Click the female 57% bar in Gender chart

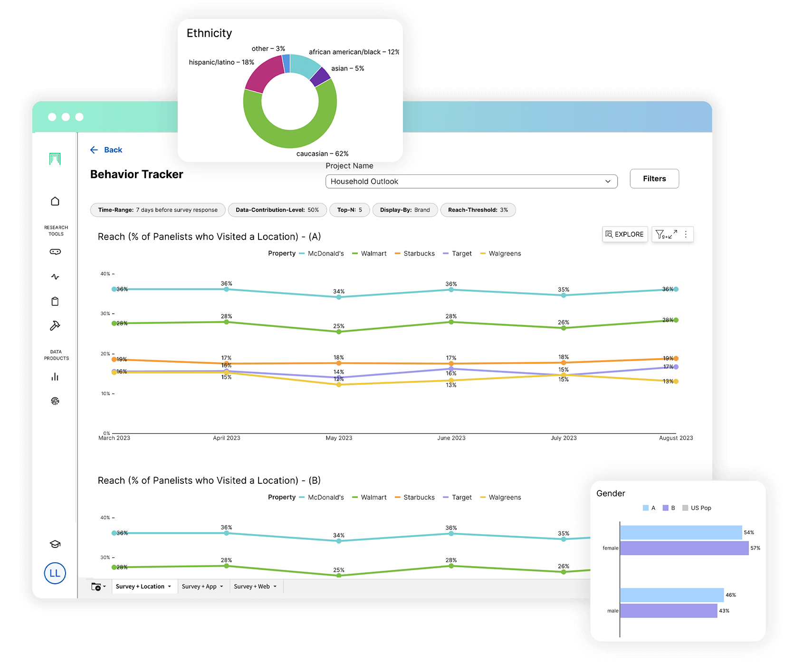pos(684,548)
